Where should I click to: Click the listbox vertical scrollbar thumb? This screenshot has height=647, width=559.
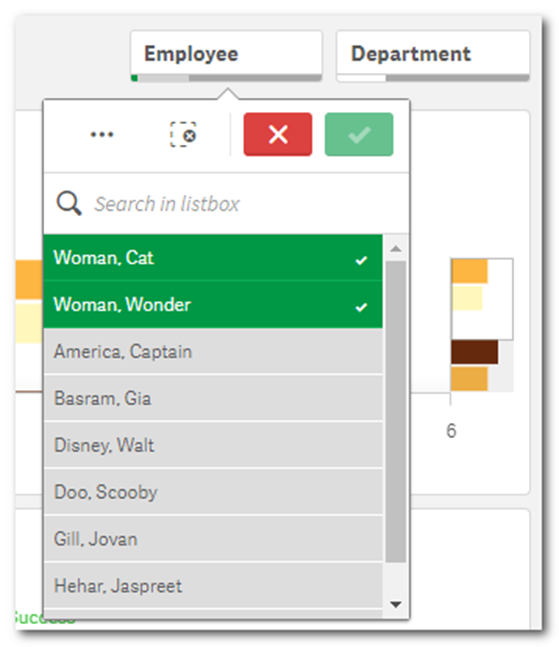click(x=396, y=411)
